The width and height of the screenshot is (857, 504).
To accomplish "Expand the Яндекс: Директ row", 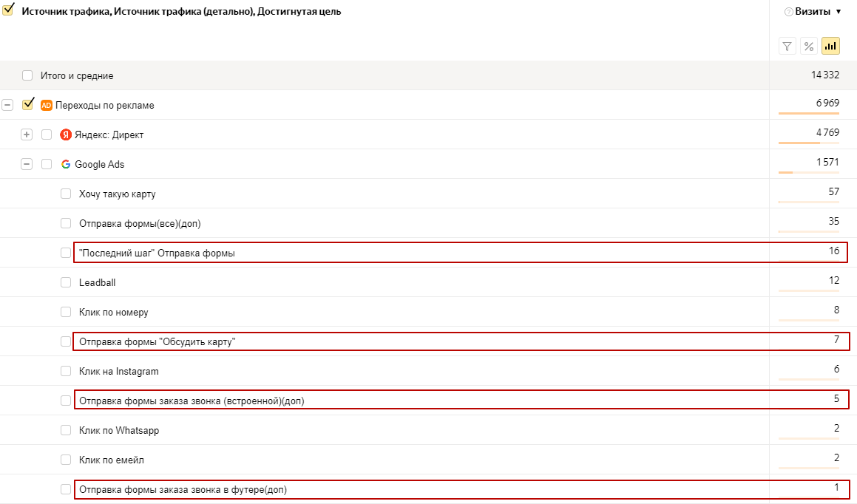I will pos(26,134).
